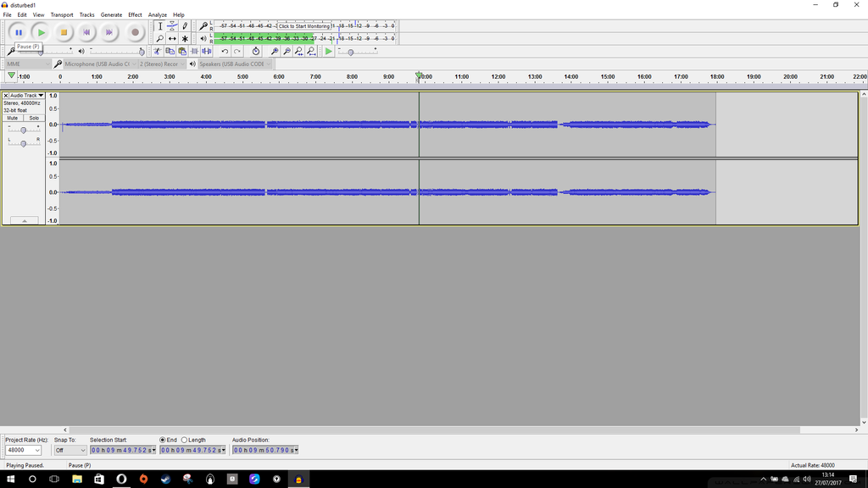Mute the Audio Track
868x488 pixels.
[x=12, y=118]
